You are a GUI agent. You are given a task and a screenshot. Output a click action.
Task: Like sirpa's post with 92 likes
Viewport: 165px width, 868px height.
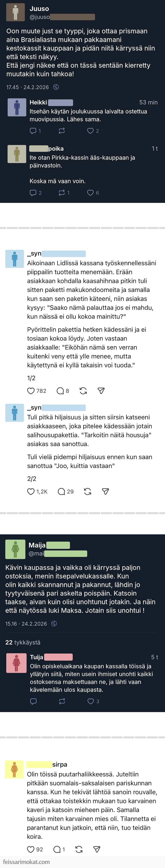tap(31, 850)
